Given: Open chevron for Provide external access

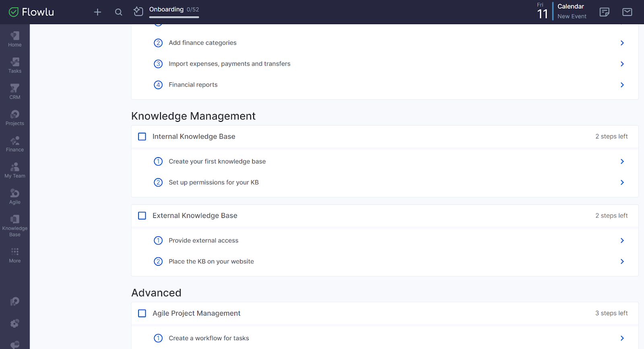Looking at the screenshot, I should pyautogui.click(x=622, y=240).
